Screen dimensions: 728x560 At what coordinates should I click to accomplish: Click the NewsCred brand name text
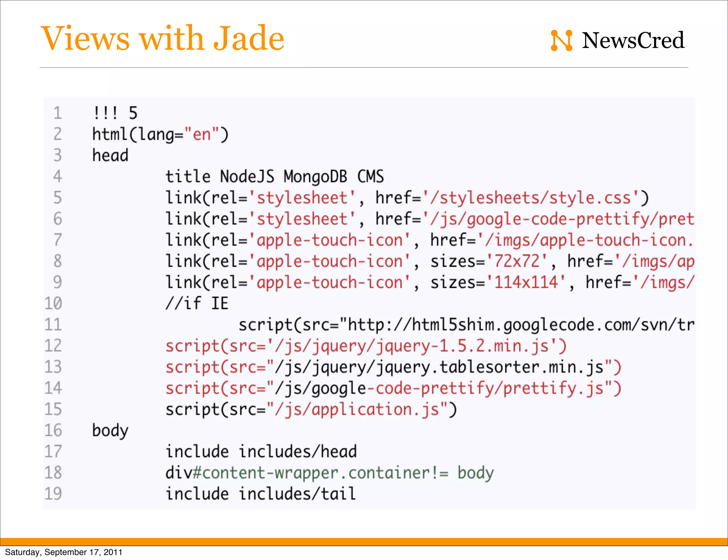click(x=633, y=40)
